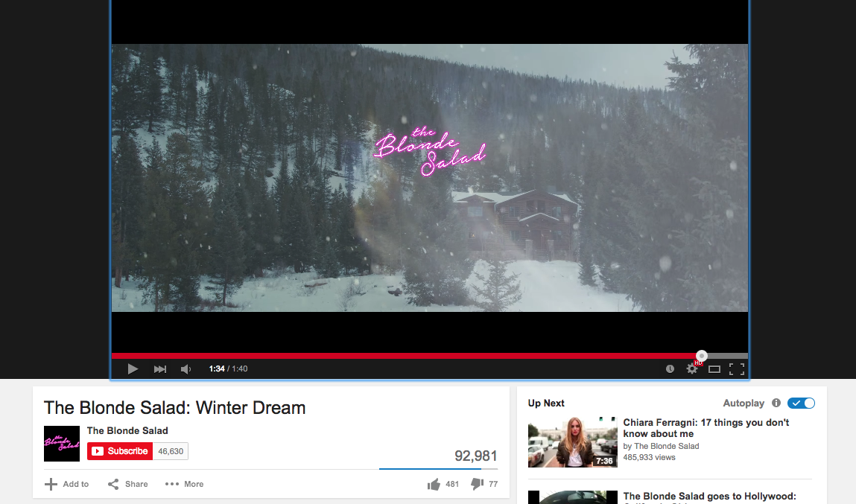Open the Add to playlist menu
This screenshot has width=856, height=504.
(x=66, y=484)
